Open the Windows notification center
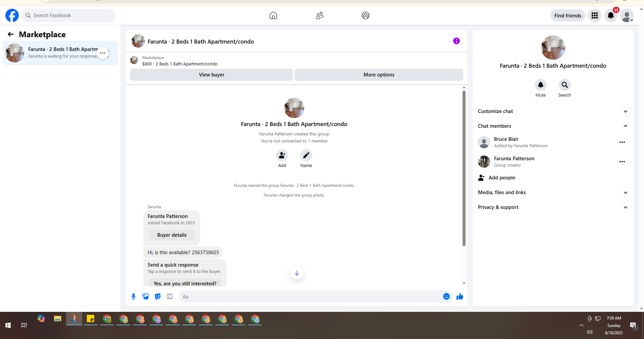The image size is (644, 339). click(633, 325)
